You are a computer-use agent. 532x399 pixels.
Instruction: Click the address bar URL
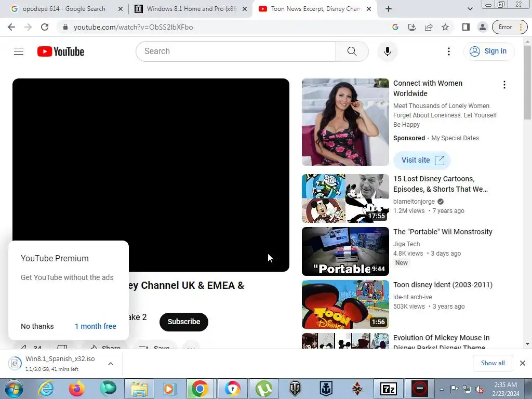133,27
